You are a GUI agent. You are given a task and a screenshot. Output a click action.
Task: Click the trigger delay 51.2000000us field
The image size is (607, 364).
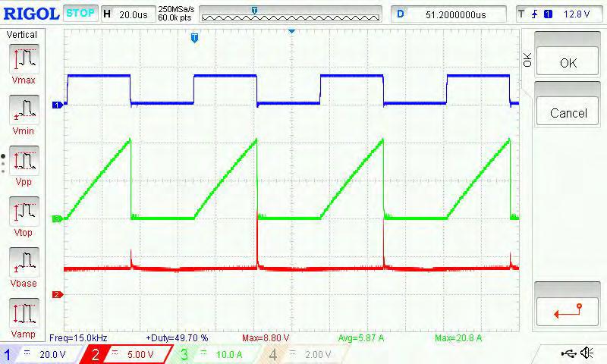tap(448, 14)
